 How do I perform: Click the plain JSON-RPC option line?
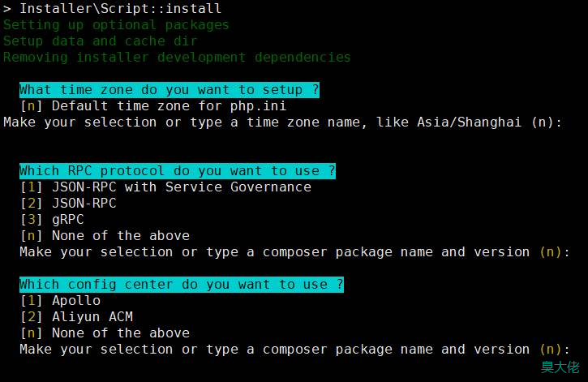pos(68,204)
